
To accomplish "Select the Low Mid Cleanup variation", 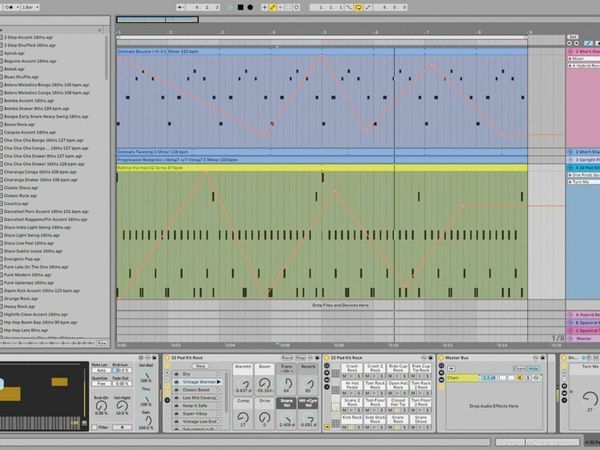I will [197, 398].
